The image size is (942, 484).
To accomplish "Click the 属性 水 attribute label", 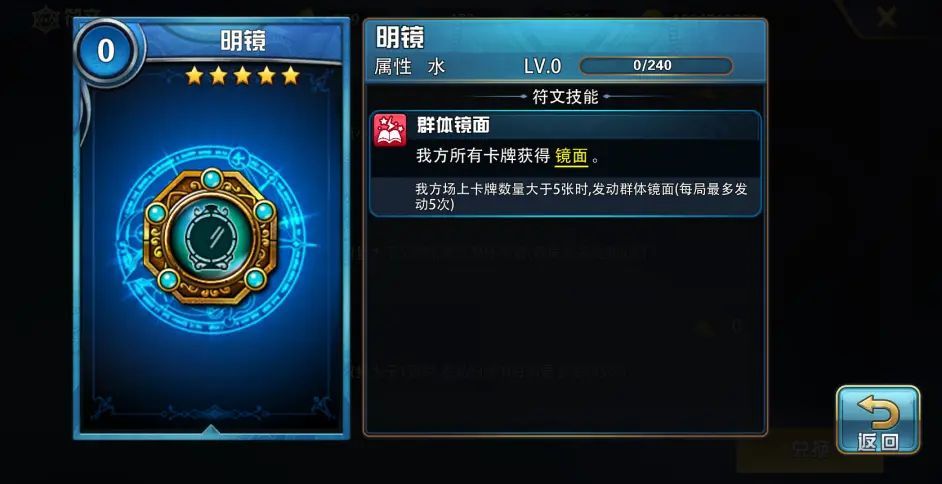I will point(410,66).
